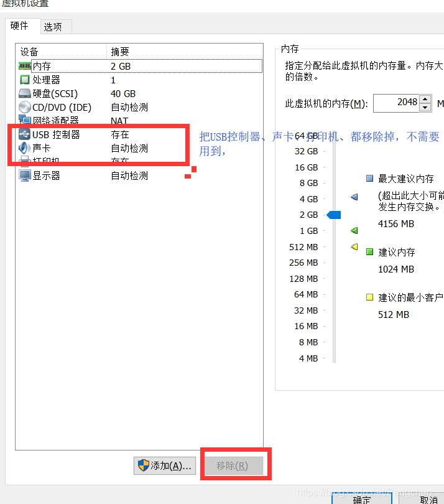Select the 硬盘(SCSI) hard disk icon
The image size is (444, 504).
25,93
